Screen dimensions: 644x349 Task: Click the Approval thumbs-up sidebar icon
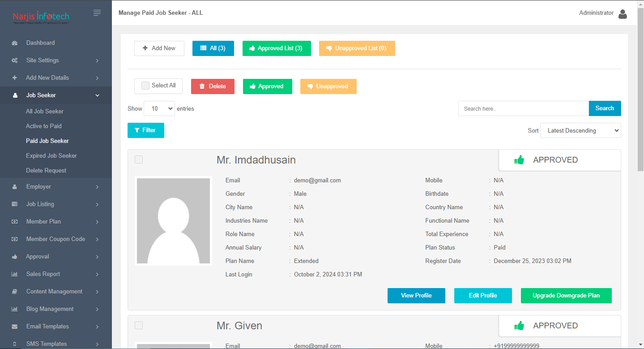tap(15, 257)
